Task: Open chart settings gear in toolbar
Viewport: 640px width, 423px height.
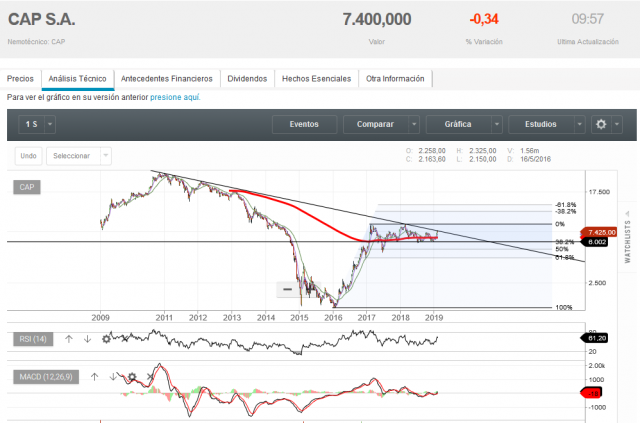Action: tap(601, 124)
